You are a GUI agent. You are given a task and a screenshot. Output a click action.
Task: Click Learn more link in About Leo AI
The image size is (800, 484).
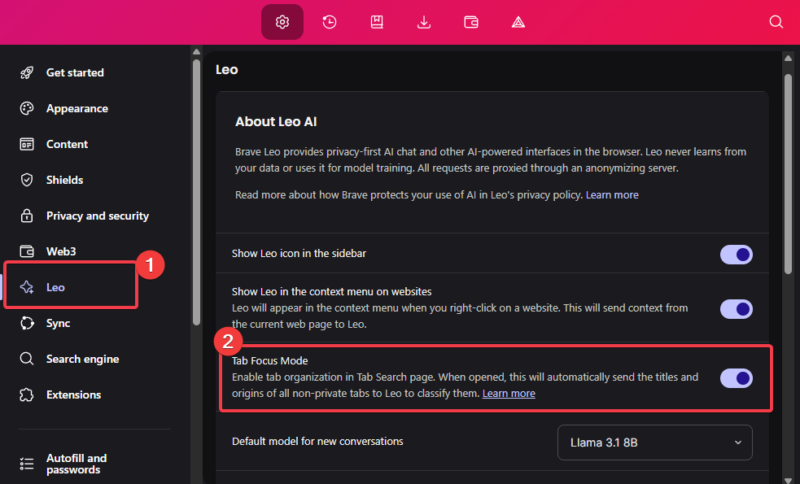point(612,195)
